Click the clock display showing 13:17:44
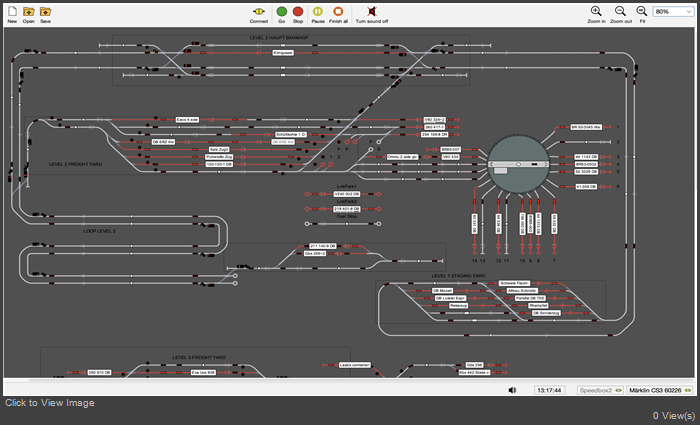Image resolution: width=700 pixels, height=425 pixels. [549, 390]
